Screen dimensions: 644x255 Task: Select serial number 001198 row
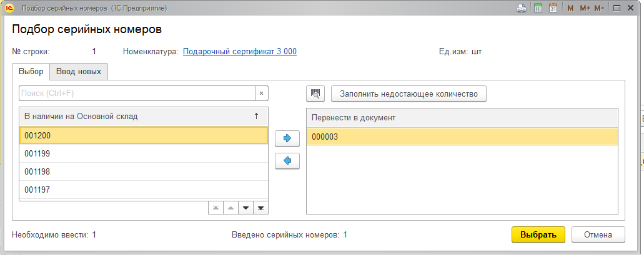pos(144,171)
